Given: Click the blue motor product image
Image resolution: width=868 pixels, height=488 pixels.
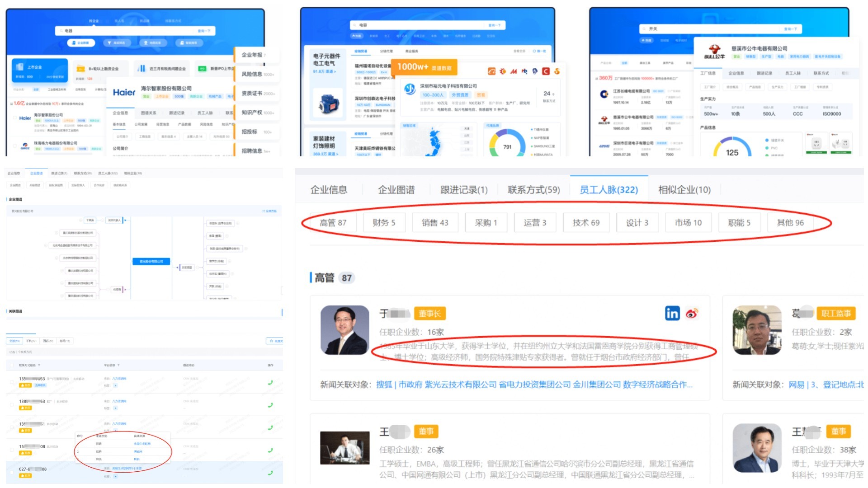Looking at the screenshot, I should pos(329,104).
